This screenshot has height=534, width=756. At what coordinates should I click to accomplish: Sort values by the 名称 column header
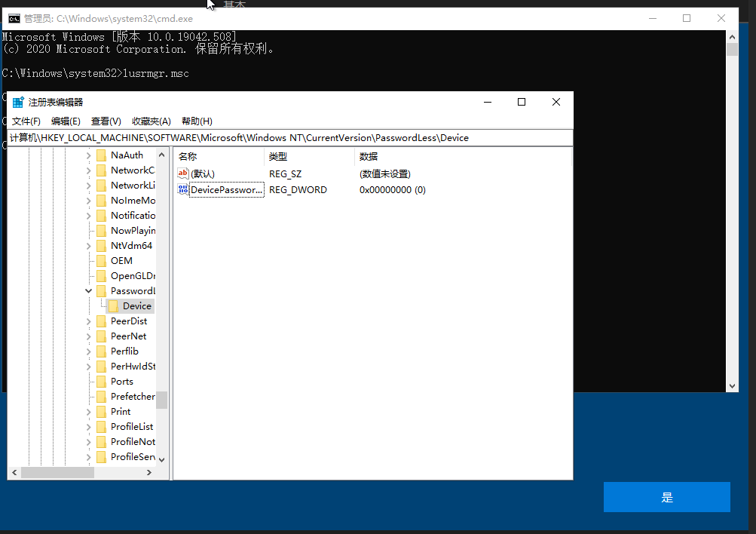(x=220, y=157)
